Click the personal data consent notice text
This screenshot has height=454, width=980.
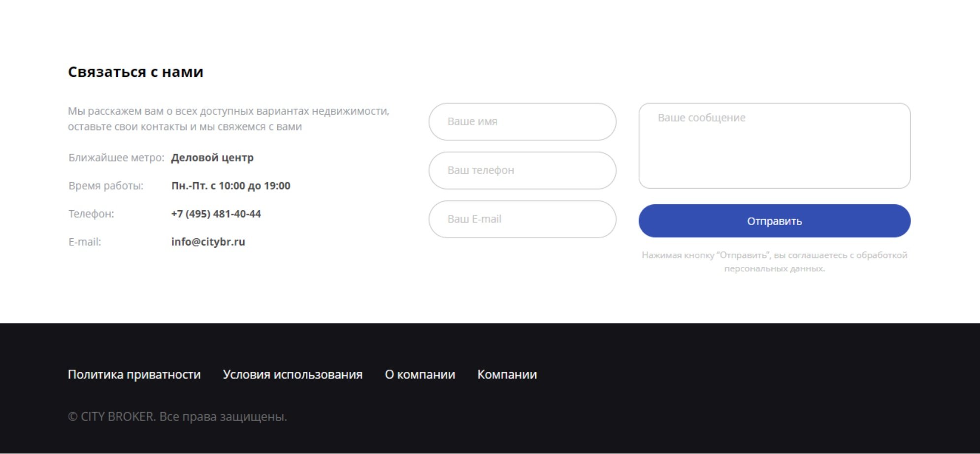[x=774, y=261]
